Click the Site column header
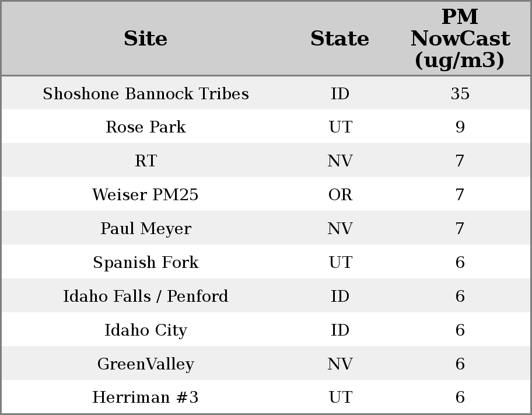The image size is (532, 415). tap(145, 39)
